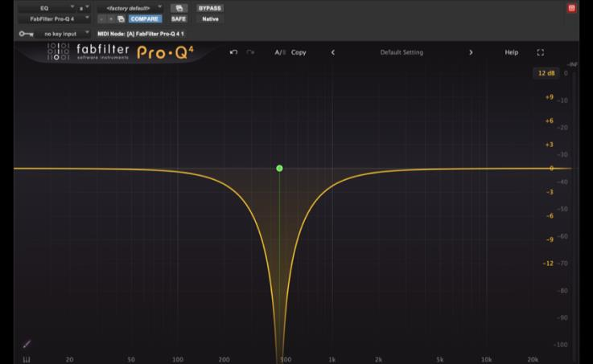This screenshot has height=364, width=593.
Task: Toggle the BYPASS button
Action: coord(210,8)
